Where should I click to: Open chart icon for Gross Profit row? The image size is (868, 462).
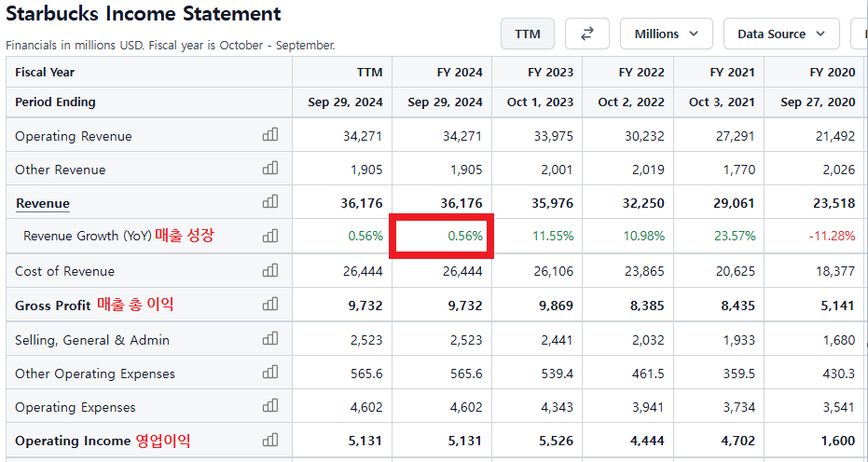click(x=270, y=305)
